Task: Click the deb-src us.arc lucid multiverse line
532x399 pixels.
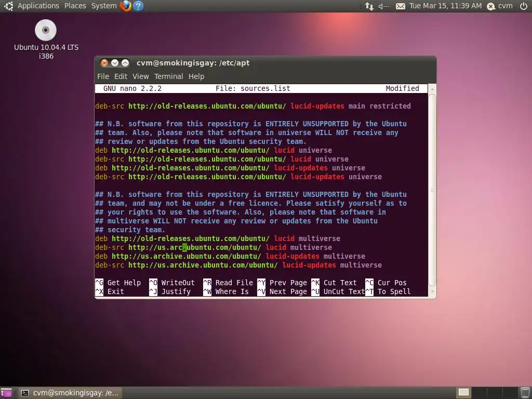Action: click(214, 247)
